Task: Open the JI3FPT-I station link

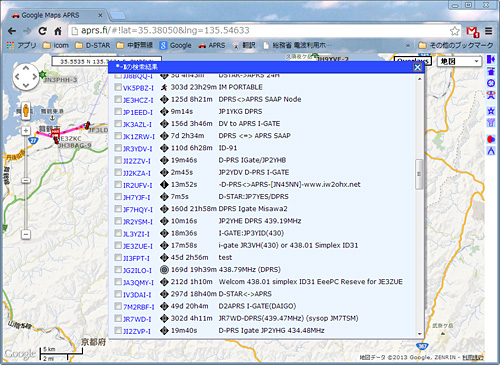Action: tap(136, 258)
